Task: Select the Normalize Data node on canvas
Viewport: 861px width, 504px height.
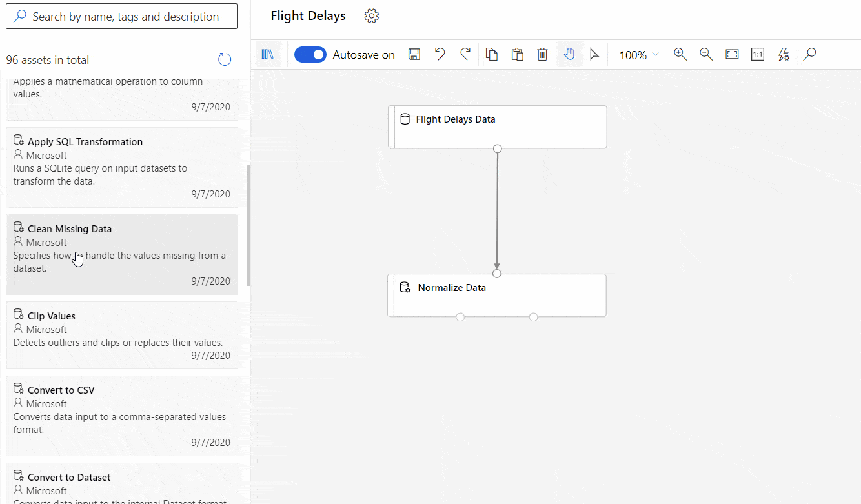Action: click(497, 295)
